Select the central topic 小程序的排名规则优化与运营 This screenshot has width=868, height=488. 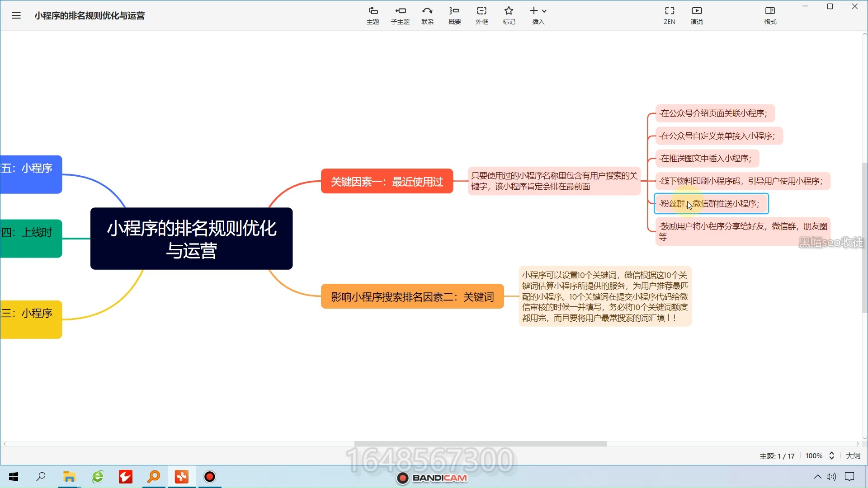(191, 239)
